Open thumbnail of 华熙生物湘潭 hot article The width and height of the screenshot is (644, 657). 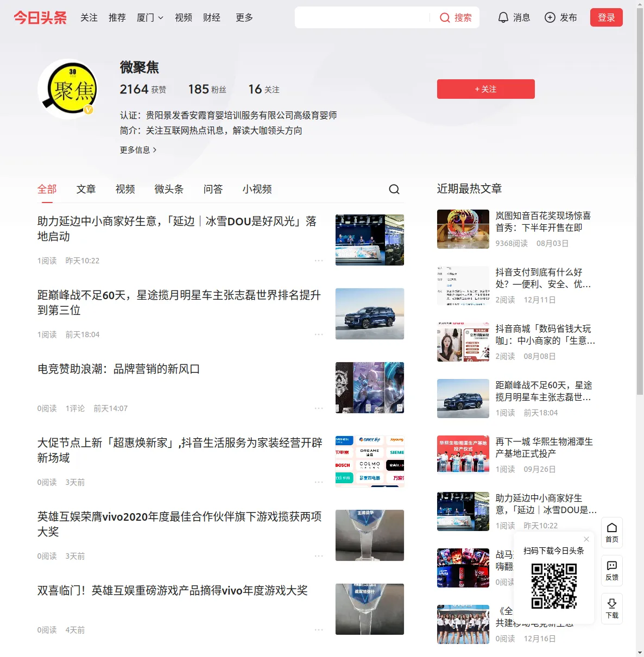(463, 455)
